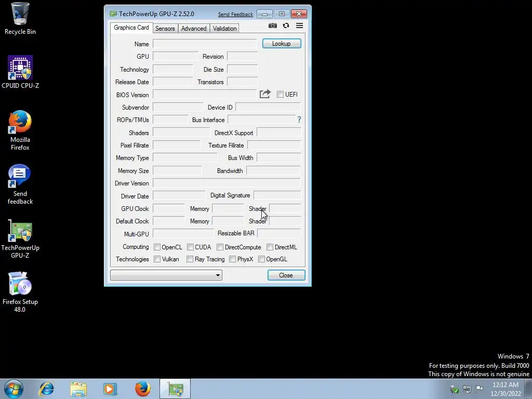Click the Resizable BAR field

279,233
